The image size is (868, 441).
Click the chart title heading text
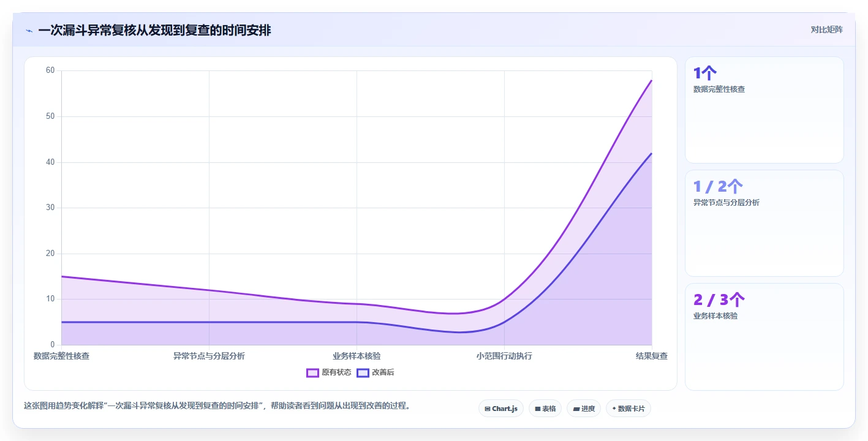pos(154,31)
